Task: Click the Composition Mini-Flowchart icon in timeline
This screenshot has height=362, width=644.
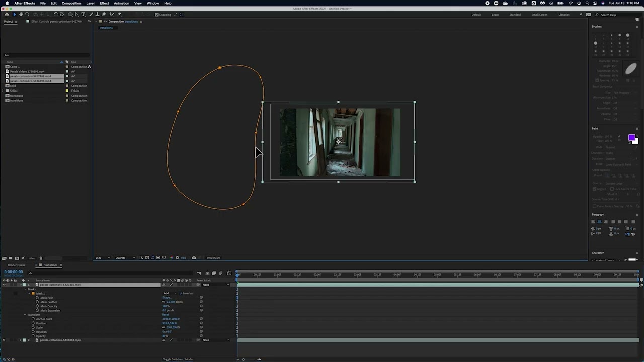Action: point(199,273)
